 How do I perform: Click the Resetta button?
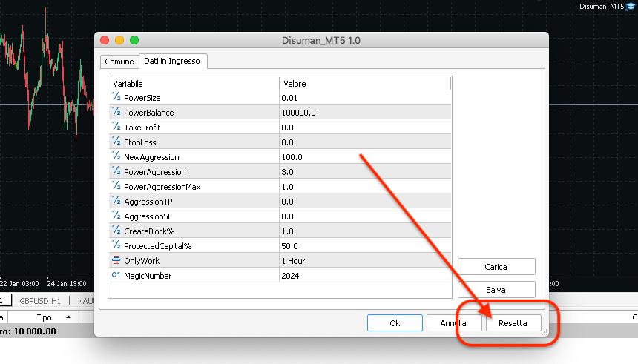pyautogui.click(x=513, y=323)
